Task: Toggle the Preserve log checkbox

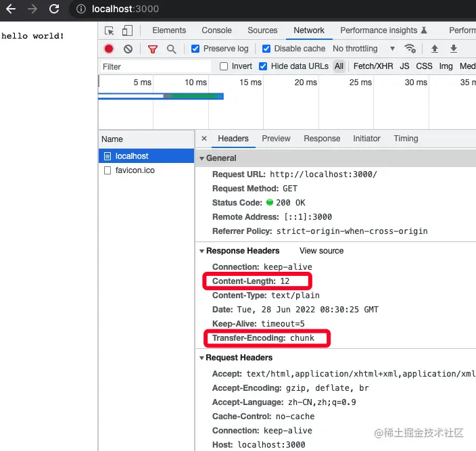Action: [195, 49]
